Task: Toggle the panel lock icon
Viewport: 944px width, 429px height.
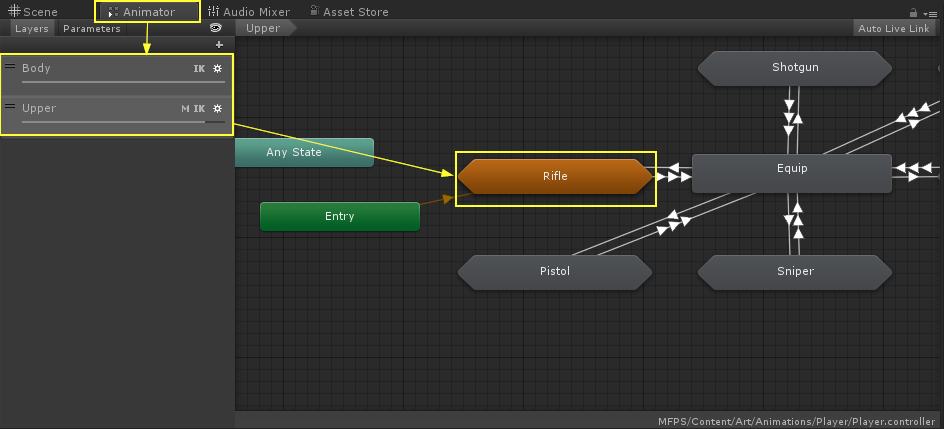Action: (x=913, y=13)
